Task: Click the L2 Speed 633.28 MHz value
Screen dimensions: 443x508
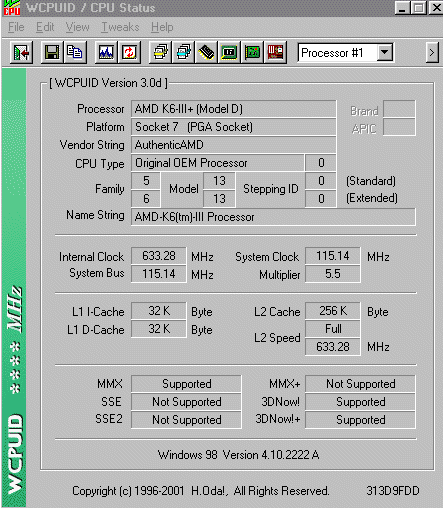Action: pyautogui.click(x=333, y=347)
